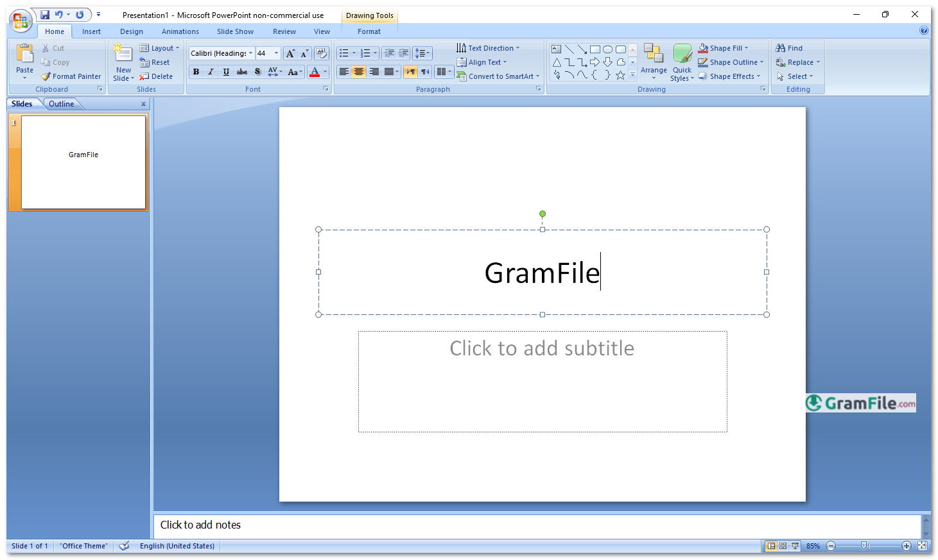Toggle Italic text formatting
Screen dimensions: 938x560
(x=211, y=72)
